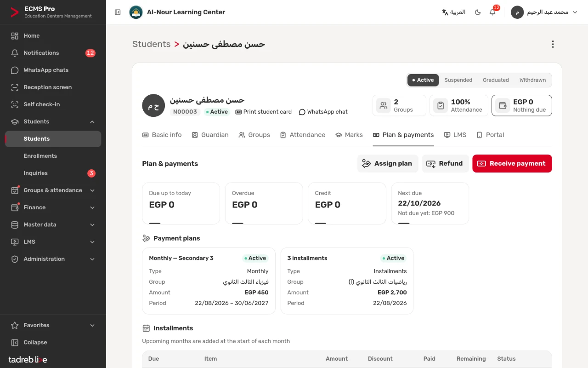Switch to the Attendance tab
The height and width of the screenshot is (368, 588).
click(303, 135)
